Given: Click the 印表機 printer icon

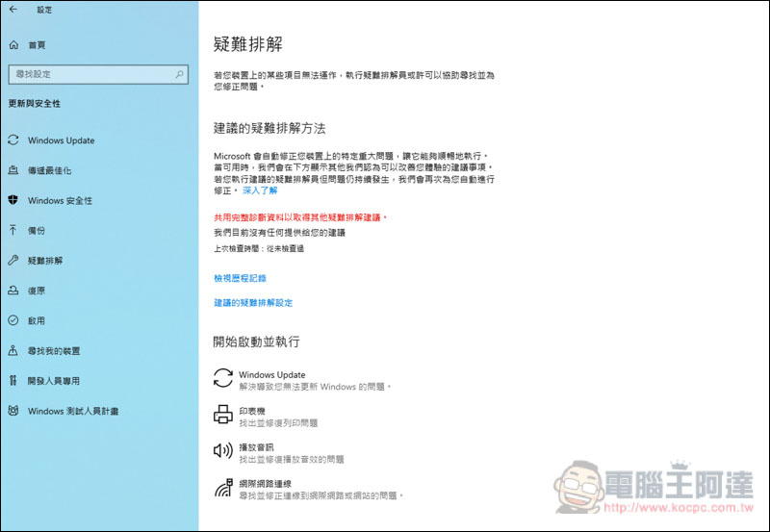Looking at the screenshot, I should point(223,415).
